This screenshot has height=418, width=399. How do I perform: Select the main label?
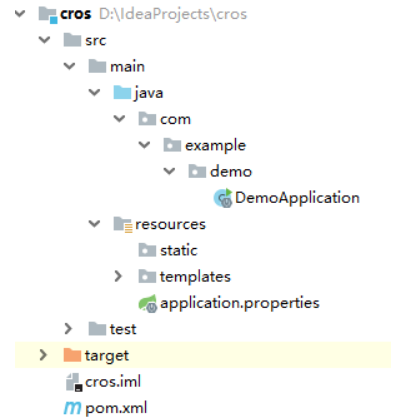[x=127, y=67]
